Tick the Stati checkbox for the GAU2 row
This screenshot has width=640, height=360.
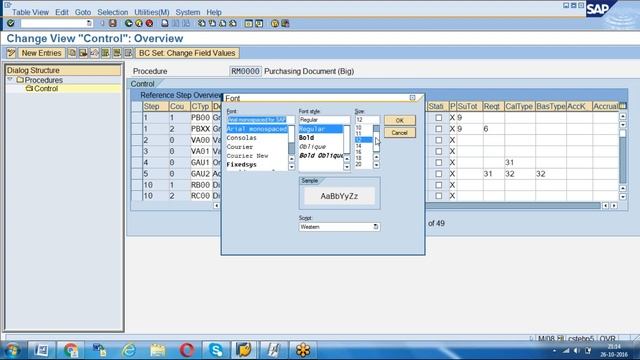(438, 173)
